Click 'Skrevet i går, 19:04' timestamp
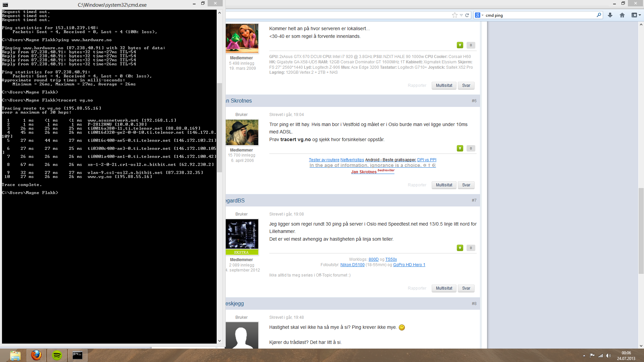The width and height of the screenshot is (644, 362). (286, 115)
